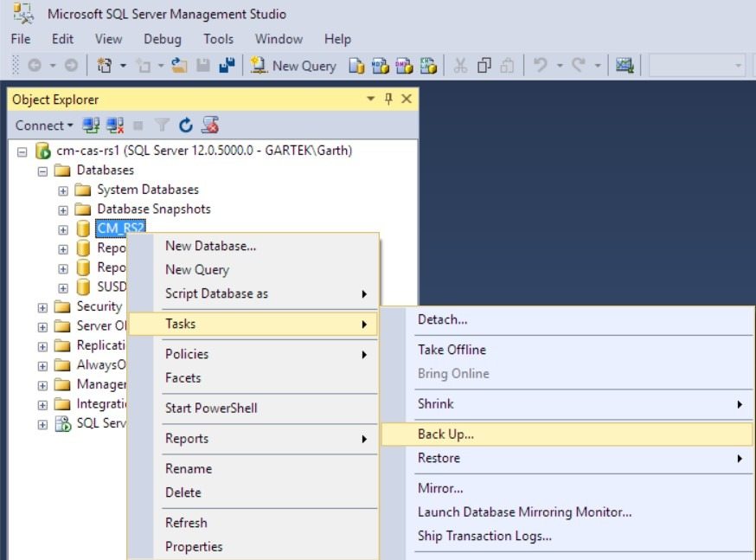Viewport: 756px width, 560px height.
Task: Click the Open File toolbar icon
Action: click(x=179, y=65)
